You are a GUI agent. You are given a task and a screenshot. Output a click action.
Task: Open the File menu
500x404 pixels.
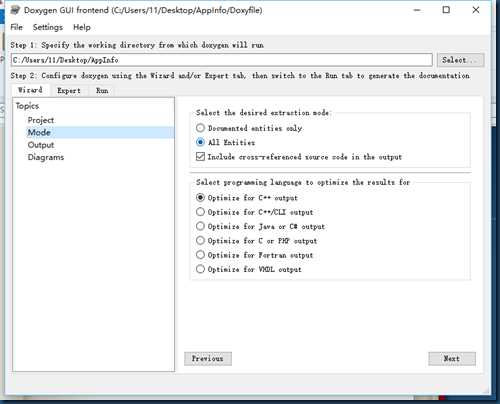16,27
